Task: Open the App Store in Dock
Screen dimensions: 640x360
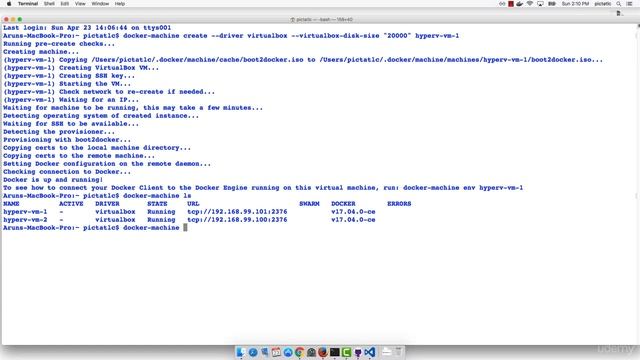Action: tap(288, 352)
